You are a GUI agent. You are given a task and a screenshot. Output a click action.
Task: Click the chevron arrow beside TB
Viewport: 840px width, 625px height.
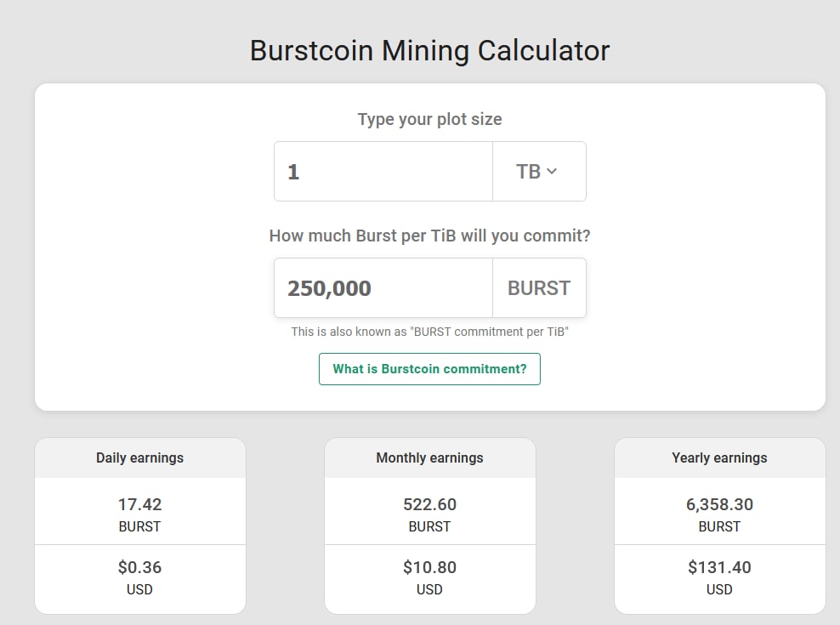coord(552,172)
